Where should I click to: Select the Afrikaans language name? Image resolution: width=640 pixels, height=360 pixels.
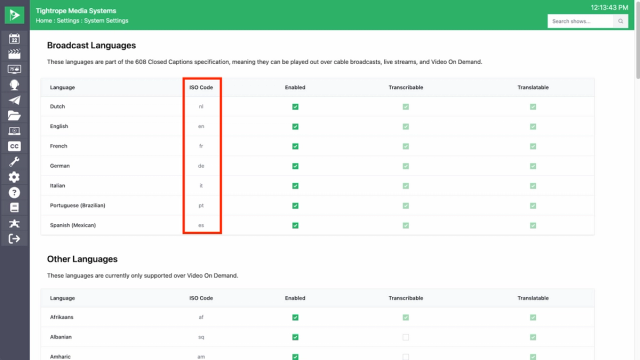pos(62,317)
